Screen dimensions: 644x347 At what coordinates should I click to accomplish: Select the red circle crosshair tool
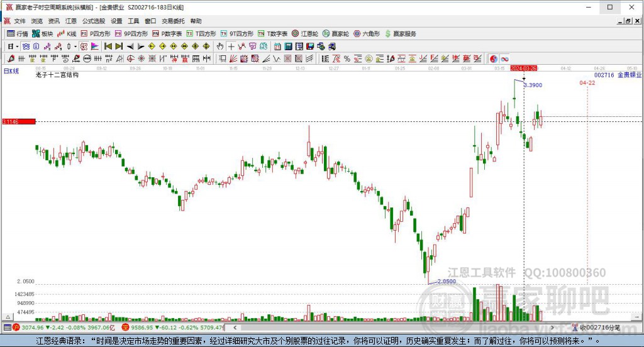(x=130, y=59)
